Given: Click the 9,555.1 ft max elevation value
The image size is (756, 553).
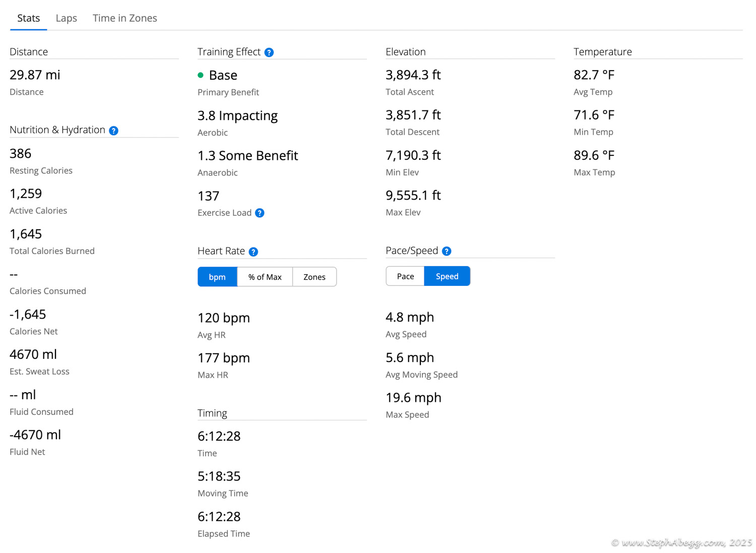Looking at the screenshot, I should pos(413,196).
